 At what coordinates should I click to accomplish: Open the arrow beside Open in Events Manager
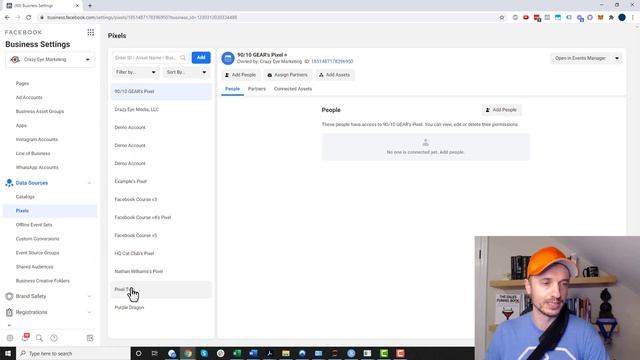coord(617,58)
